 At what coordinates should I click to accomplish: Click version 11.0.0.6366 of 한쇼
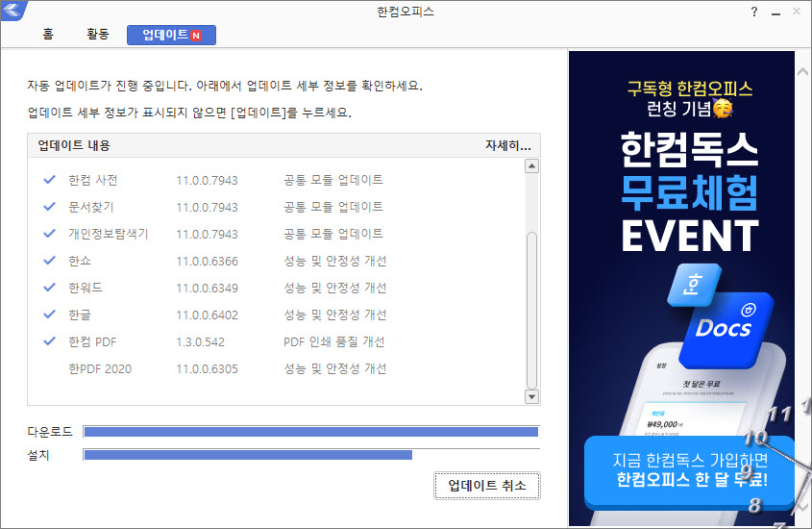point(208,261)
